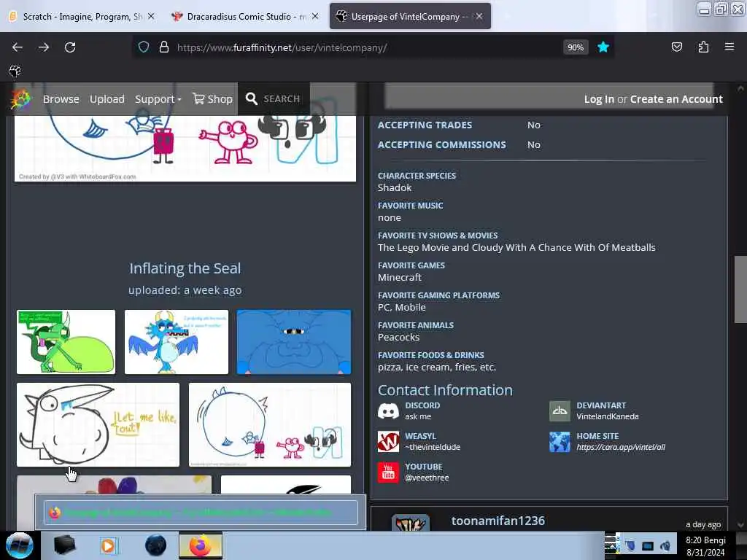747x560 pixels.
Task: Click the Create an Account link
Action: [676, 99]
